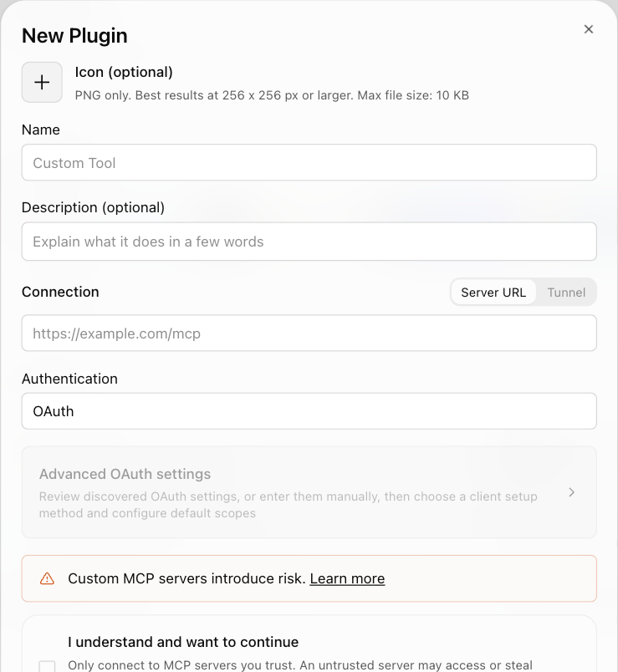Click the Name input field
Viewport: 618px width, 672px height.
click(309, 162)
